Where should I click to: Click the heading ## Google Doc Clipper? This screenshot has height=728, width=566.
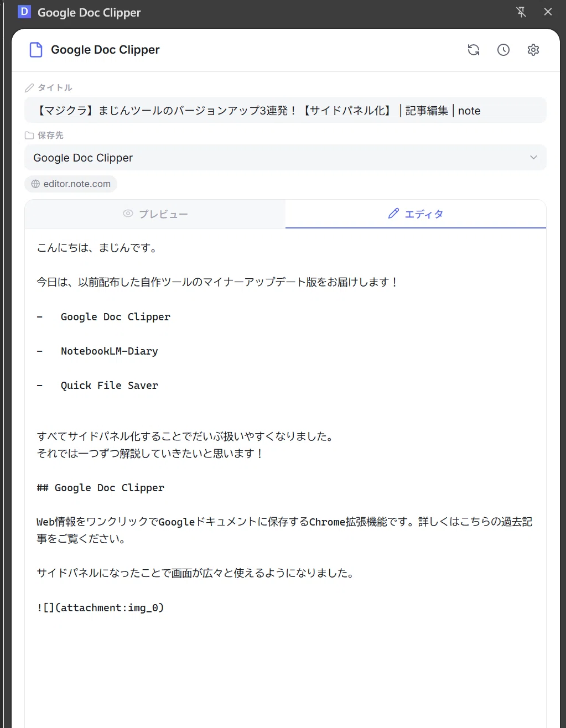coord(101,488)
